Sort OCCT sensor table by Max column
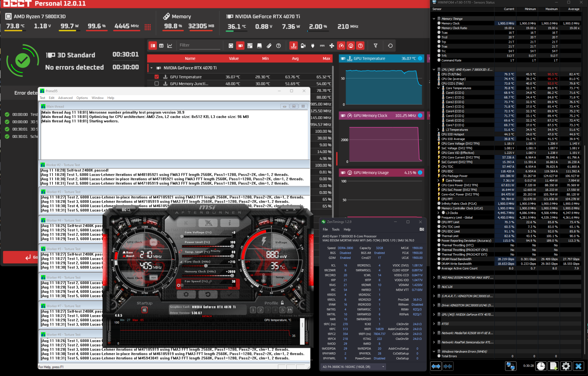The width and height of the screenshot is (588, 376). coord(326,58)
